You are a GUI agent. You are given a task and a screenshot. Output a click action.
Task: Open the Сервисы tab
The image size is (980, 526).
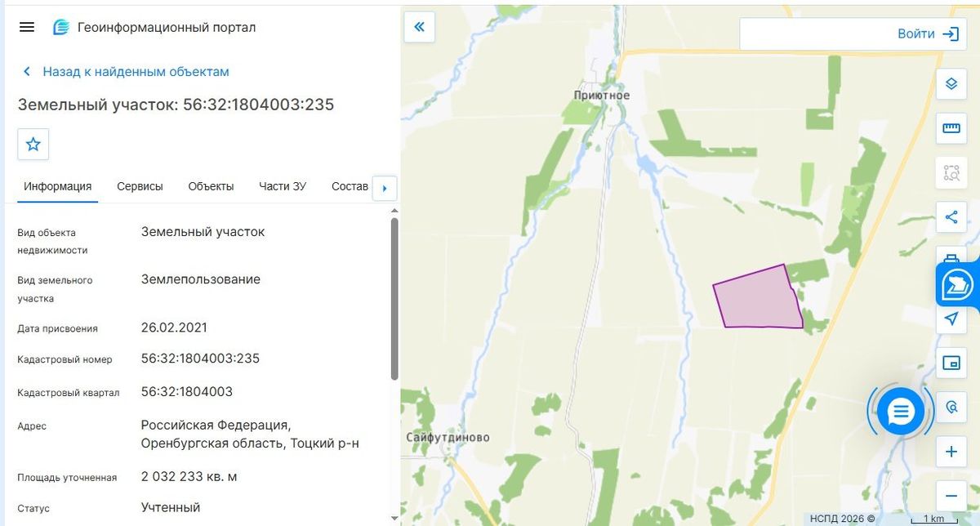point(140,186)
